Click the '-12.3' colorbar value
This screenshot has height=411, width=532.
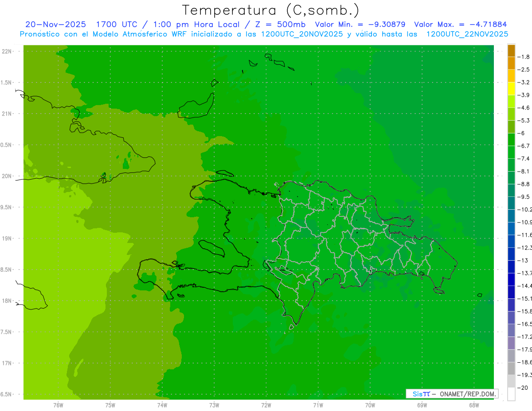click(525, 247)
